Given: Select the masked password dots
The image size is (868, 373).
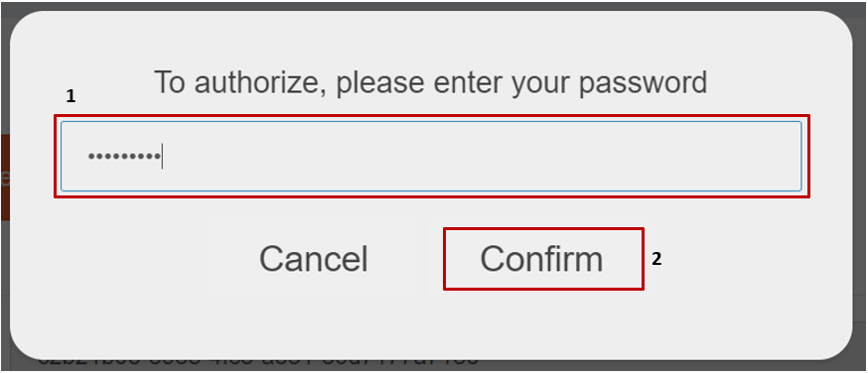Looking at the screenshot, I should [124, 157].
